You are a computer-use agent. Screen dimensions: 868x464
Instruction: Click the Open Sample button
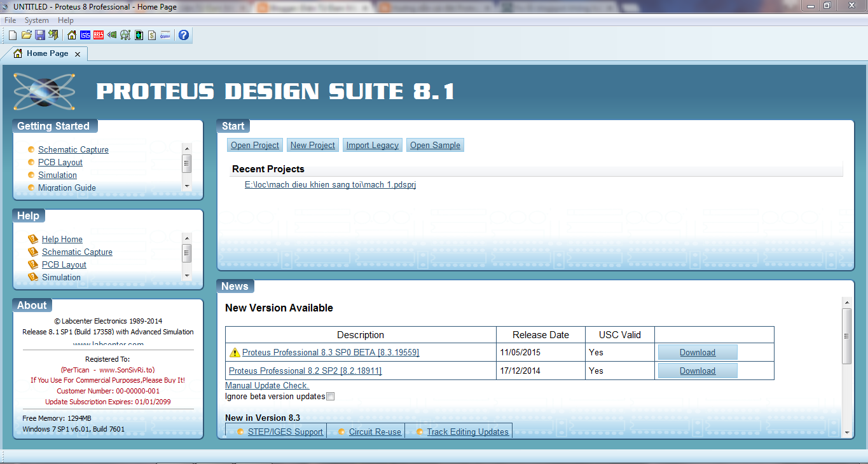click(x=435, y=145)
